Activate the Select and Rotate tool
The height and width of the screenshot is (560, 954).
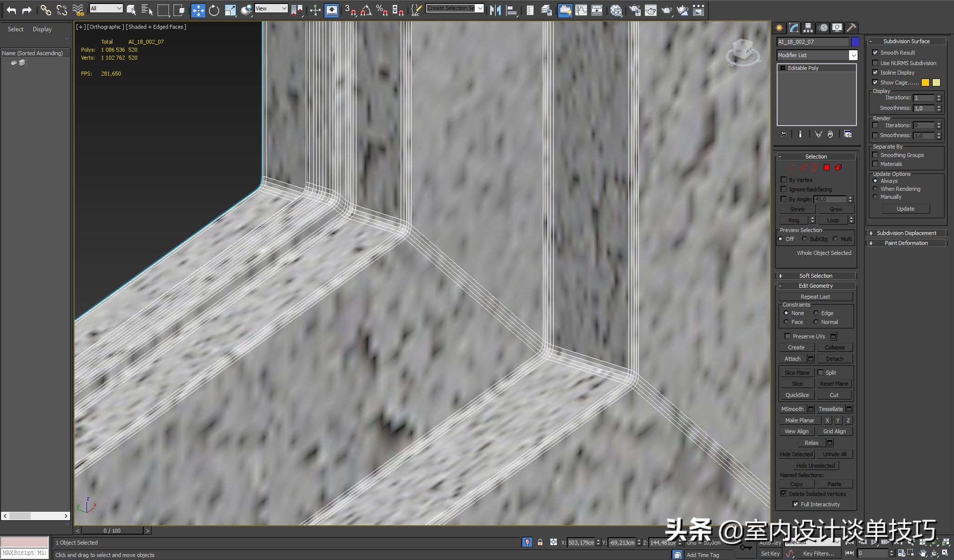point(214,10)
